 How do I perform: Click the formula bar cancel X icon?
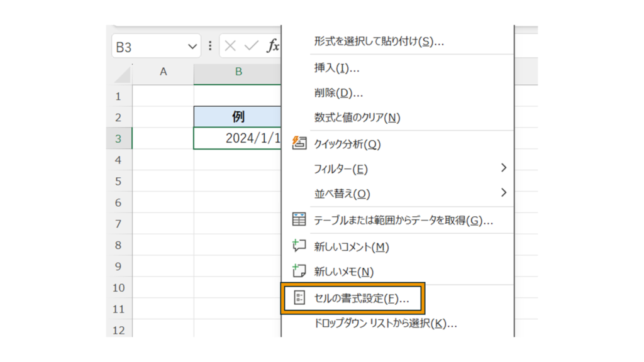tap(231, 47)
